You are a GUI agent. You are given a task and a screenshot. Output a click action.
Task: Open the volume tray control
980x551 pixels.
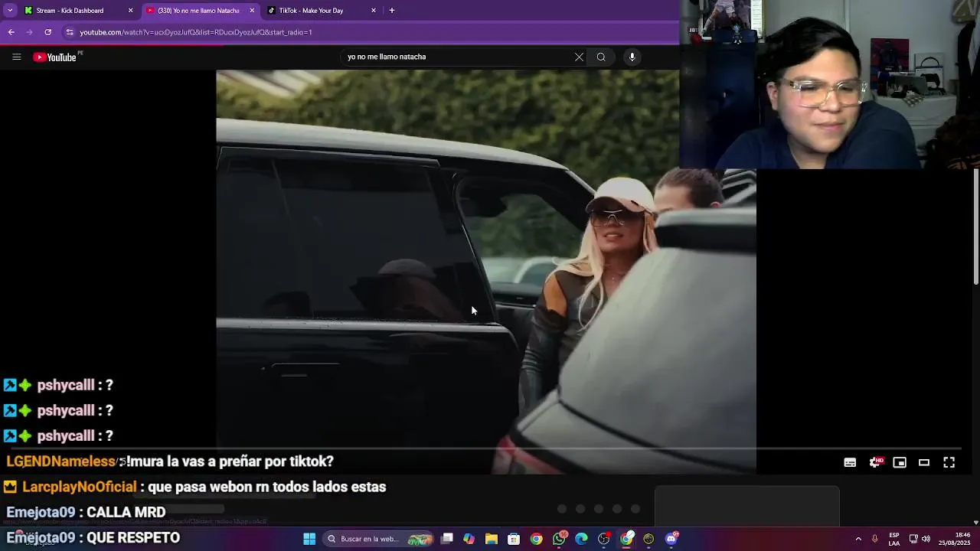(926, 539)
